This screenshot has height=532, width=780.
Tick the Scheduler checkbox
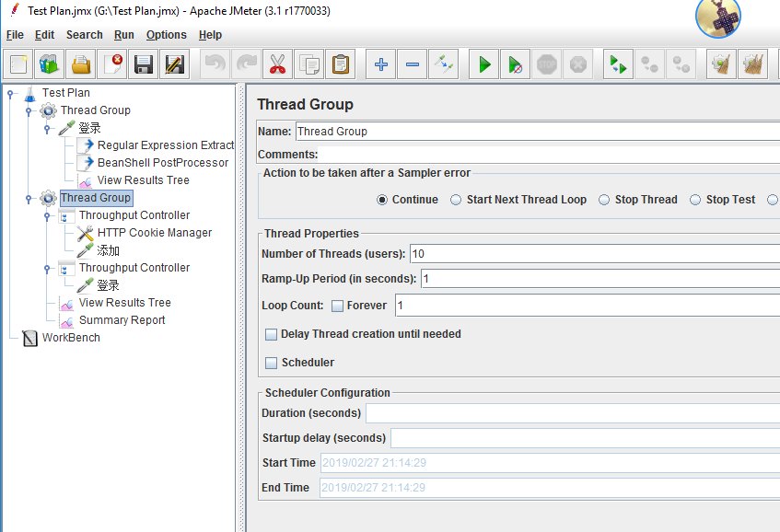(271, 363)
